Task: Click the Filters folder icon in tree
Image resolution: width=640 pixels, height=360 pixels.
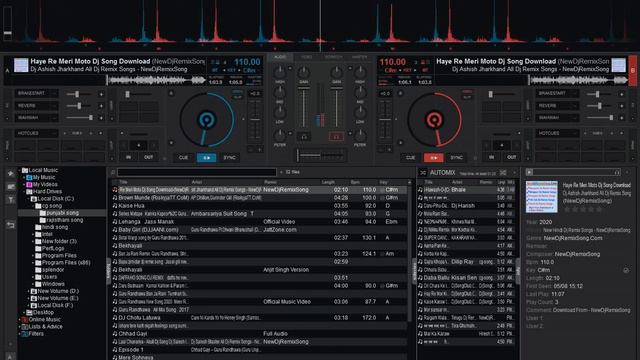Action: point(25,334)
